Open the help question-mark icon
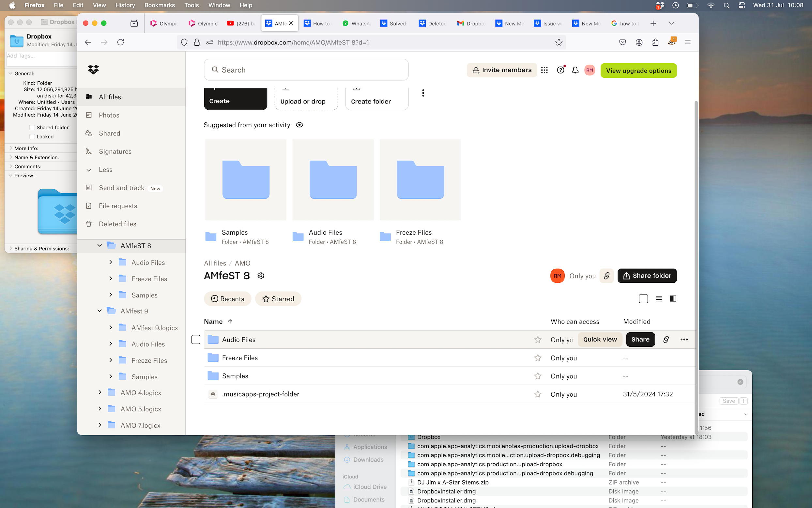 pyautogui.click(x=560, y=70)
